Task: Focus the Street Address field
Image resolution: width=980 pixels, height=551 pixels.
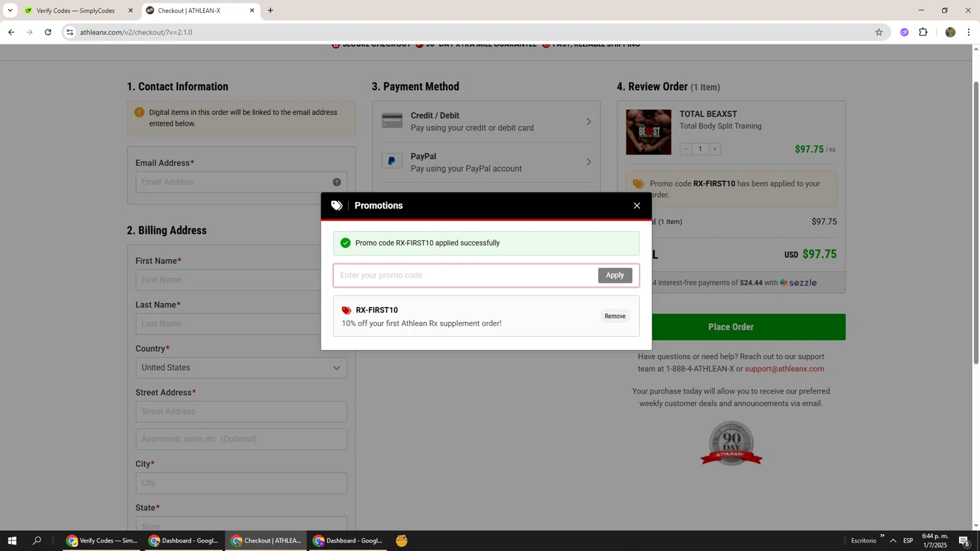Action: click(241, 411)
